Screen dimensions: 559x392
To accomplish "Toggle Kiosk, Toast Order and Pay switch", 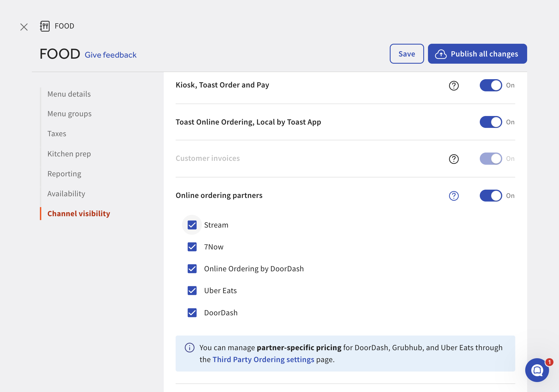I will click(491, 85).
